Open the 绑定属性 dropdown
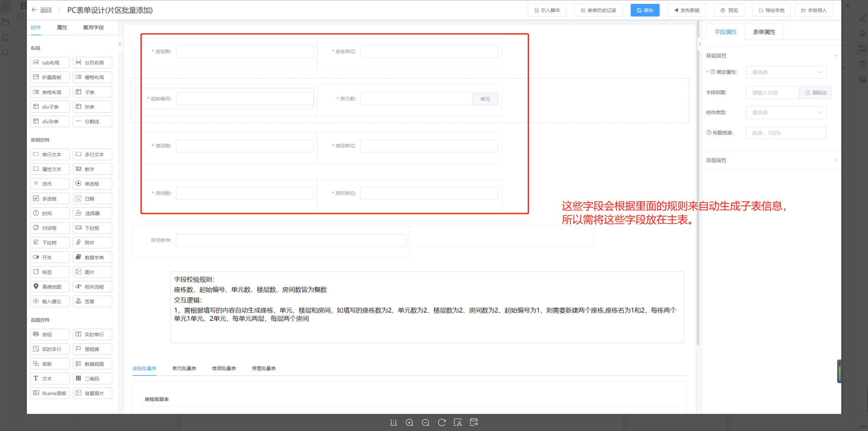 (x=786, y=72)
